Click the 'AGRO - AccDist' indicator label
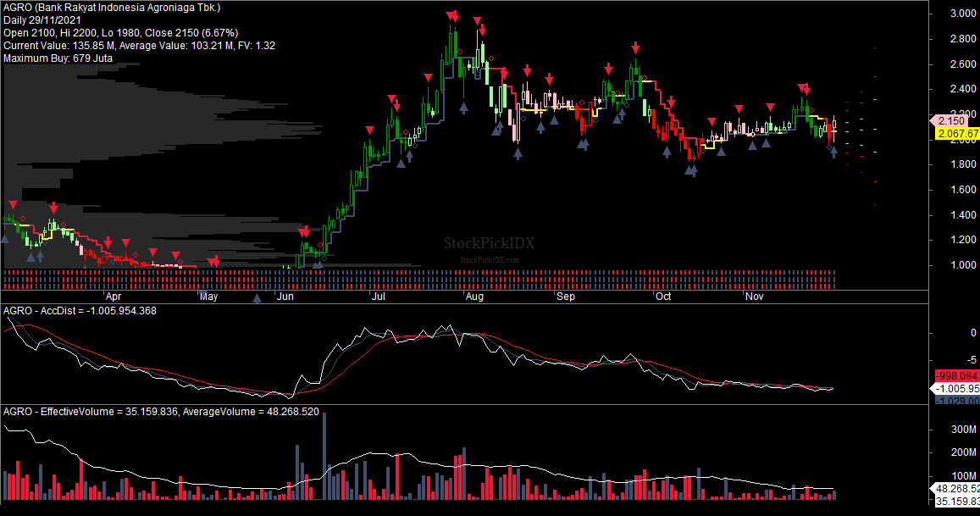This screenshot has width=980, height=516. (x=80, y=311)
